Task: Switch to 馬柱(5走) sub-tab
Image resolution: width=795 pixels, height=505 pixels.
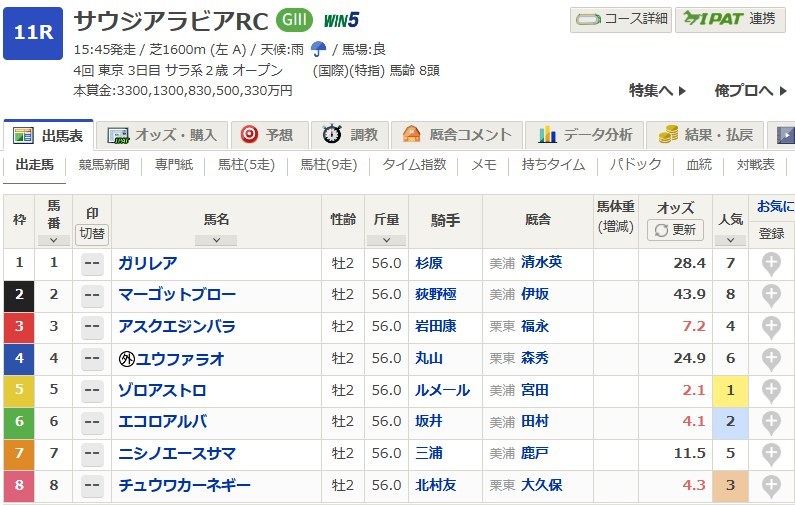Action: point(244,164)
